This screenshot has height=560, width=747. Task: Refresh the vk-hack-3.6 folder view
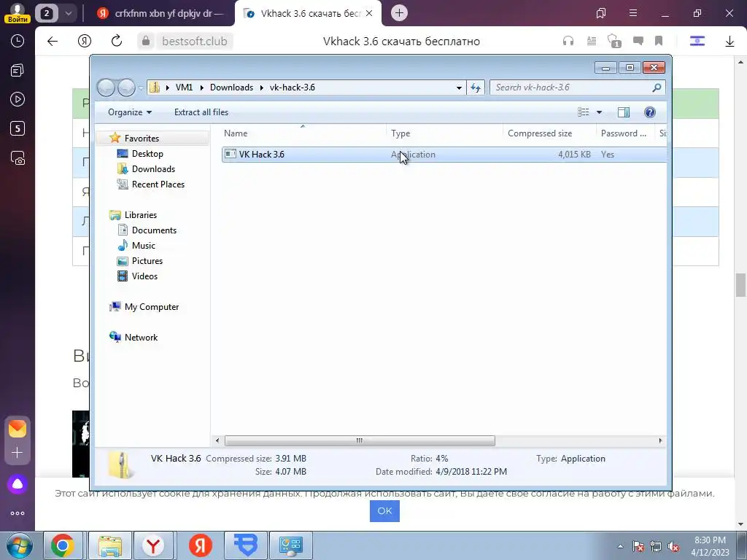point(476,87)
